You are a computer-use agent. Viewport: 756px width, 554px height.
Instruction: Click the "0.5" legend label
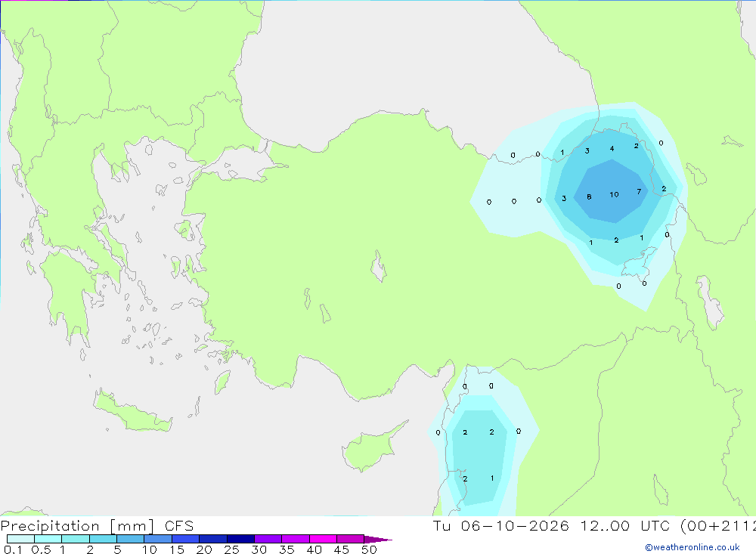coord(41,549)
